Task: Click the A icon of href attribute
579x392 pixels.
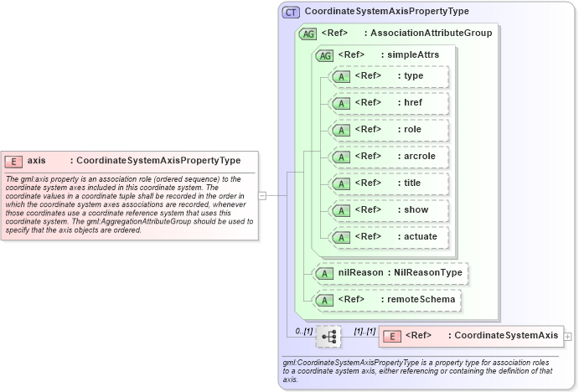Action: coord(341,104)
